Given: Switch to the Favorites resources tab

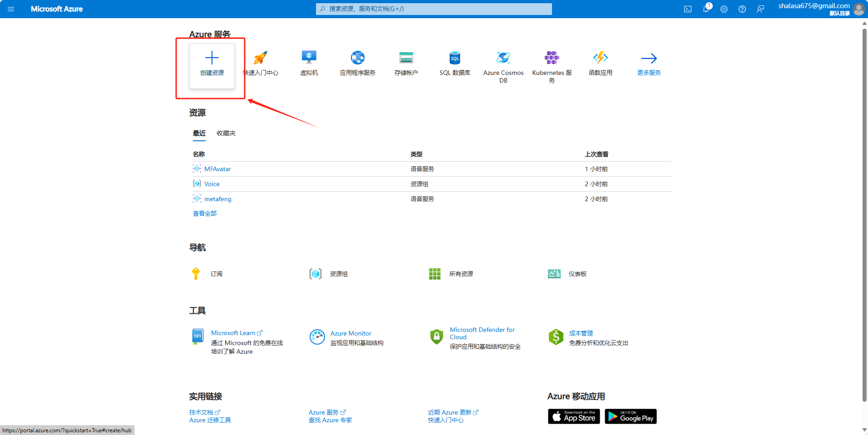Looking at the screenshot, I should click(226, 133).
